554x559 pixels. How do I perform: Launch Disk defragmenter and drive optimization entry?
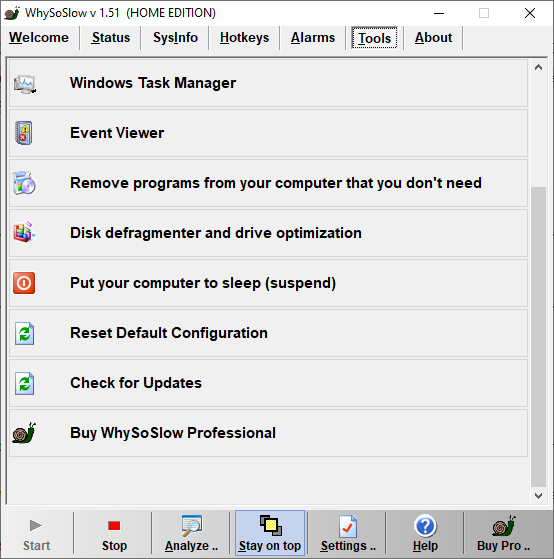(x=268, y=233)
